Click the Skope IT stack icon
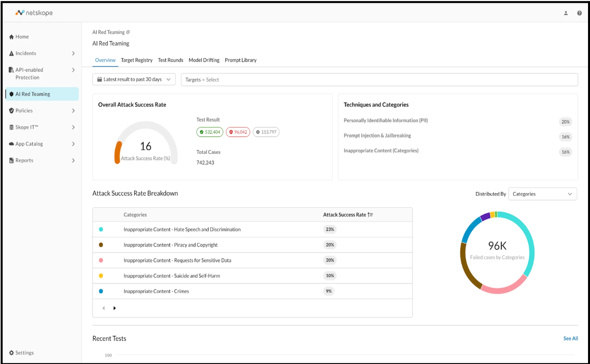This screenshot has height=364, width=590. [x=12, y=127]
